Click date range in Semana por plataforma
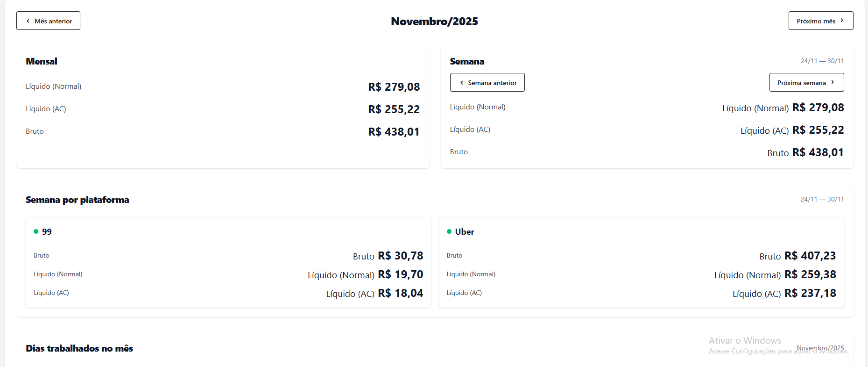The image size is (868, 367). tap(822, 199)
